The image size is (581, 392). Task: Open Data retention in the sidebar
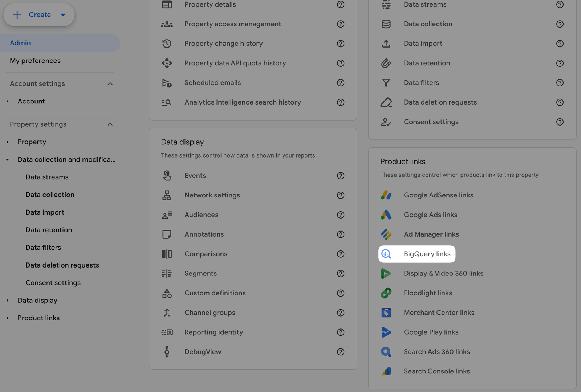coord(49,230)
